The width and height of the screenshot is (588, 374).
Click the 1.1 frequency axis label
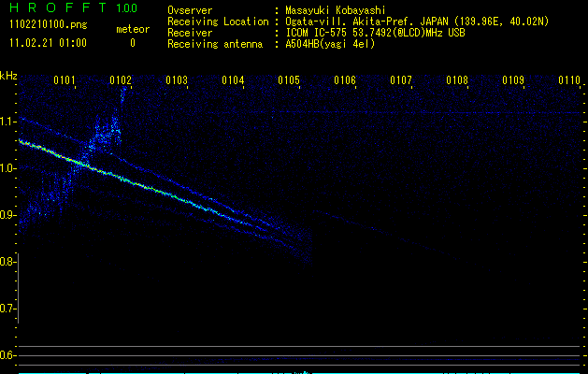[8, 122]
